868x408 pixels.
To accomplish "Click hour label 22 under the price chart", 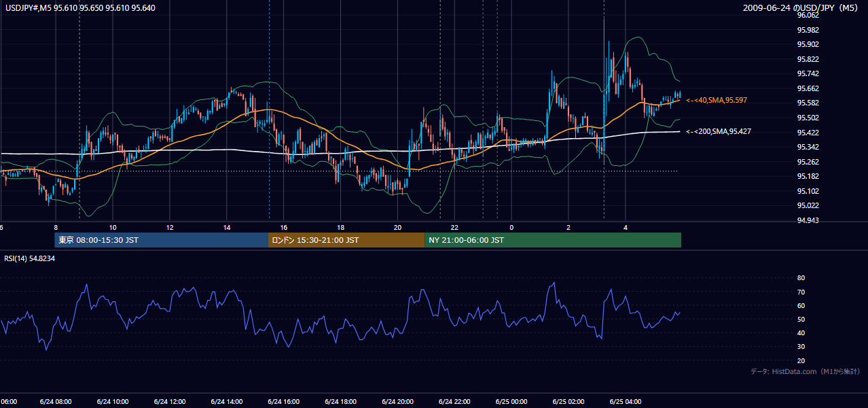I will 454,227.
